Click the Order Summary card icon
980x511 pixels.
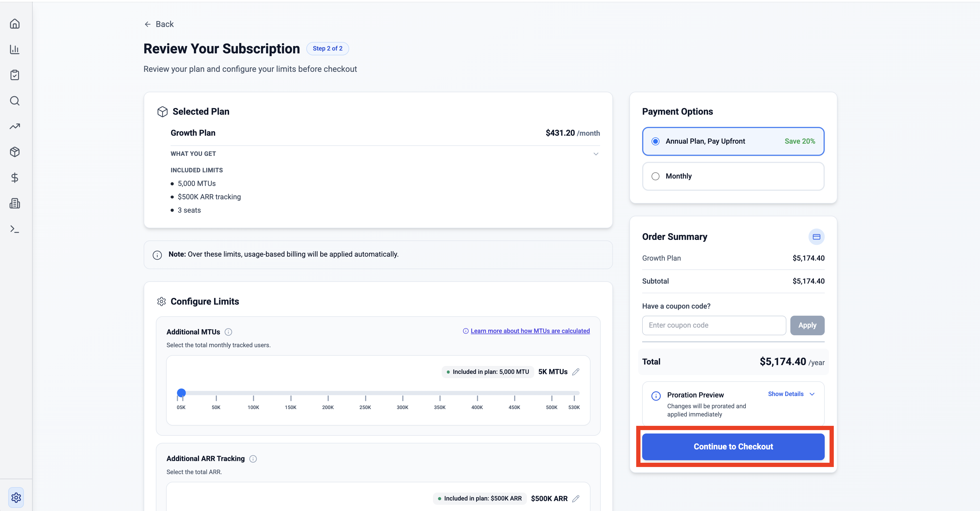(816, 237)
